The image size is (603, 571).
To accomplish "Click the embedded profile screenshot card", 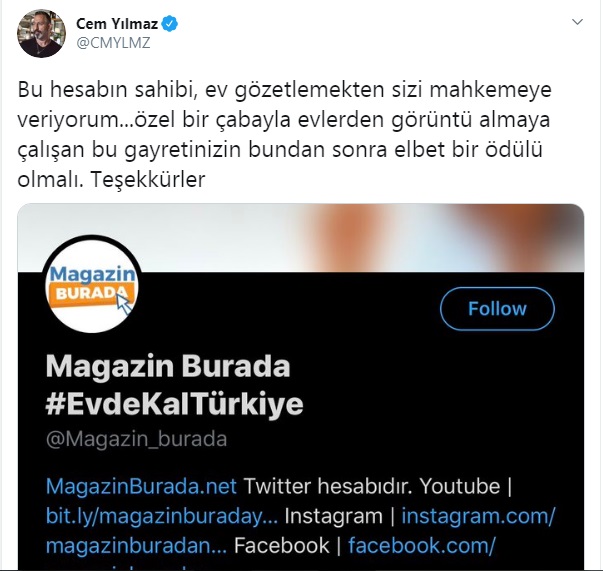I will [301, 386].
